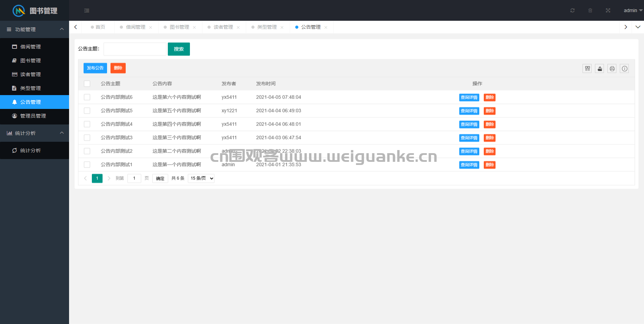Click the 发布公告 button
The width and height of the screenshot is (644, 324).
click(95, 68)
